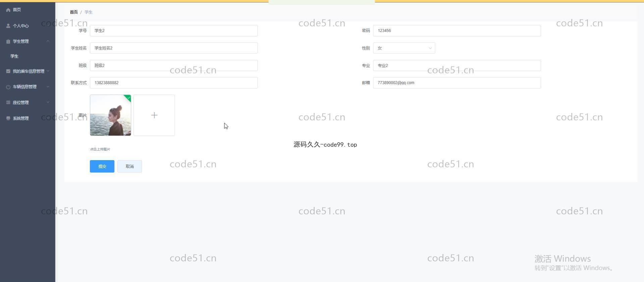Click the 联系方式 phone input field
This screenshot has width=644, height=282.
174,83
